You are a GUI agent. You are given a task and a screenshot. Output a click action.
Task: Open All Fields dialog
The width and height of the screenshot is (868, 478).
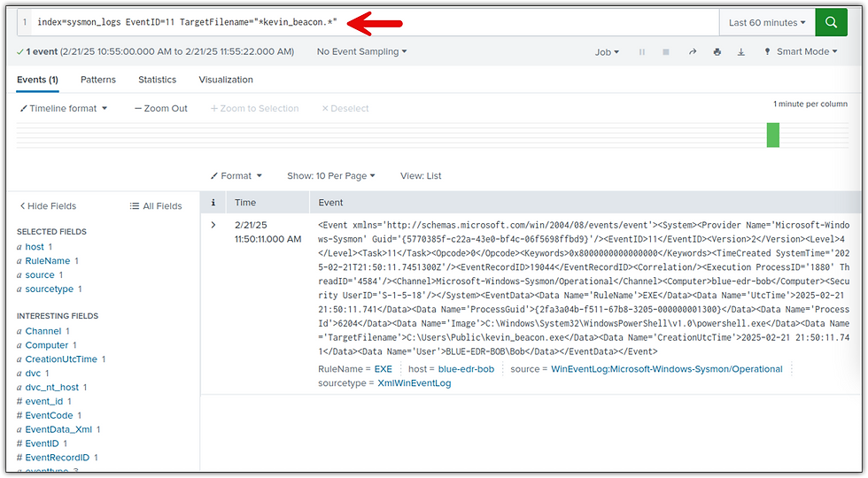tap(156, 205)
